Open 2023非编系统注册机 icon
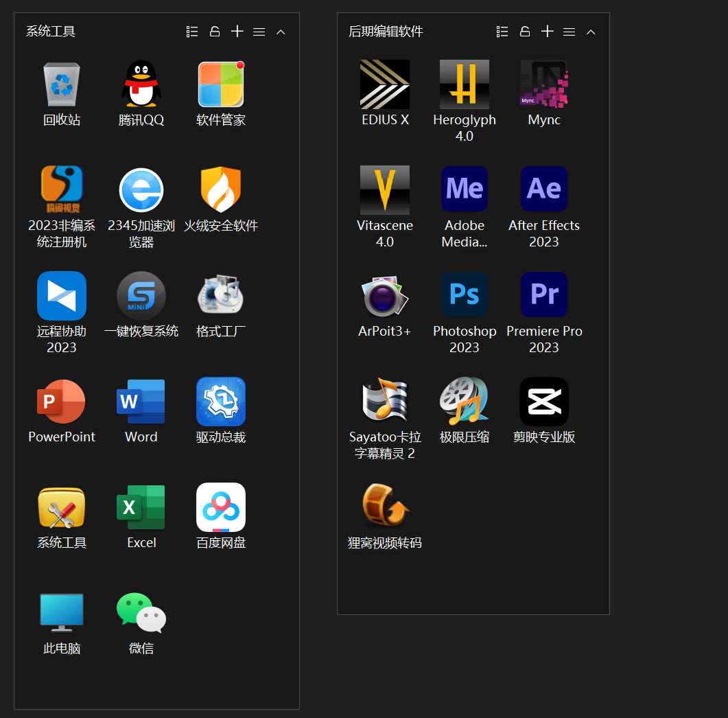The image size is (728, 718). pyautogui.click(x=62, y=189)
